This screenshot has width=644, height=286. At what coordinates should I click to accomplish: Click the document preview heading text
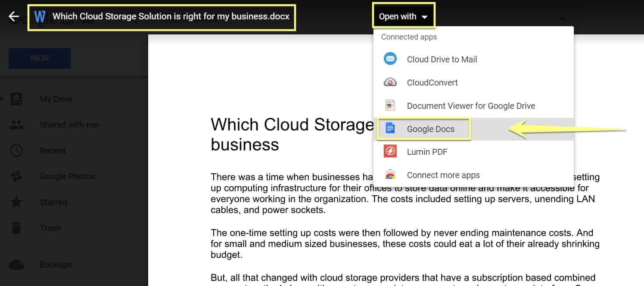[x=292, y=134]
